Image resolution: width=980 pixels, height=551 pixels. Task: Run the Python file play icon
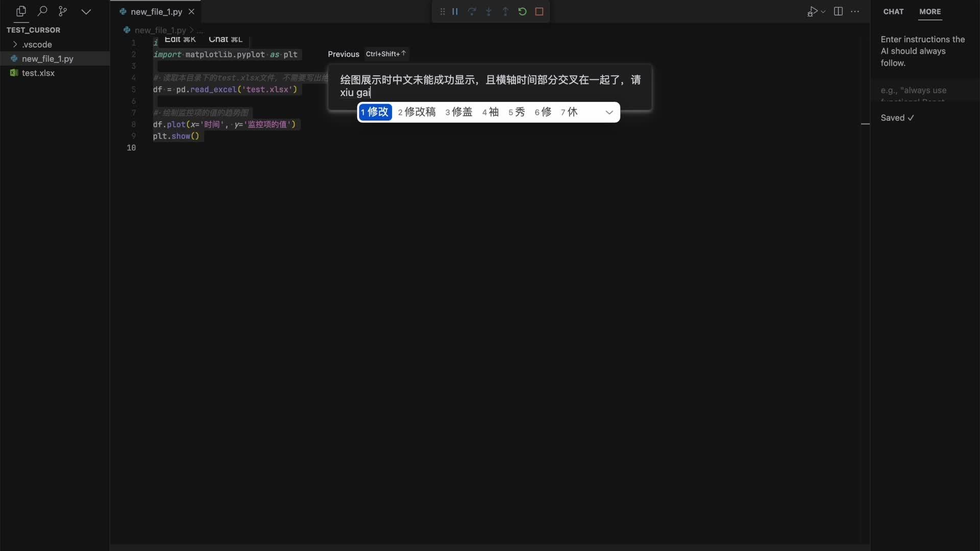pyautogui.click(x=812, y=12)
